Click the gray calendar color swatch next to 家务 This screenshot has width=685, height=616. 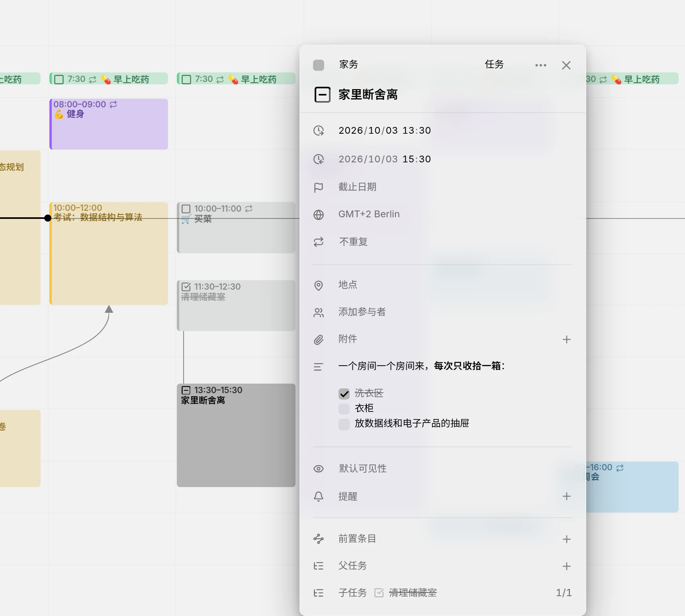319,65
